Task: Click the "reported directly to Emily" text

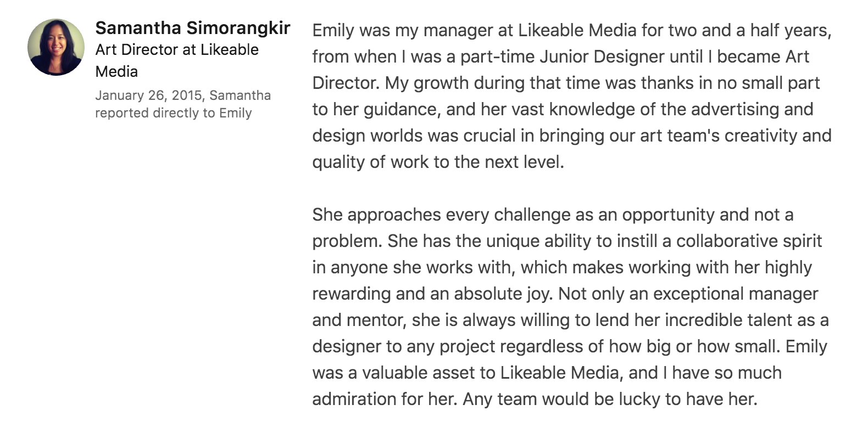Action: [x=173, y=113]
